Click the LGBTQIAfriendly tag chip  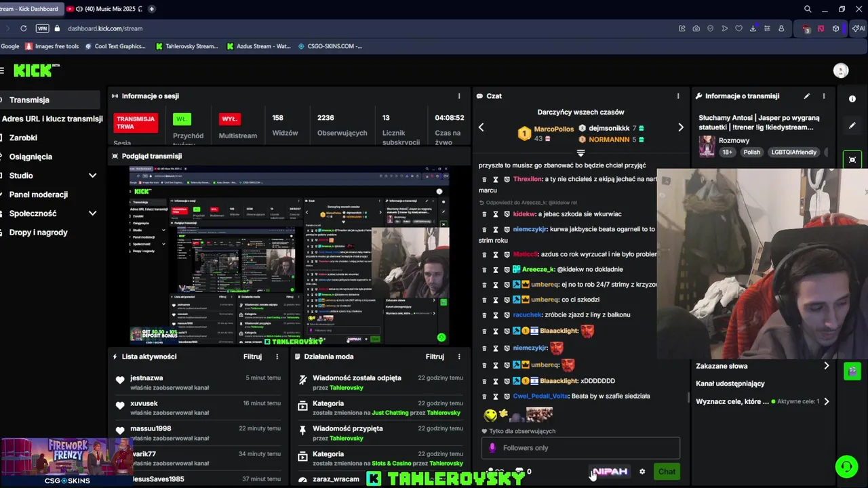pyautogui.click(x=793, y=152)
